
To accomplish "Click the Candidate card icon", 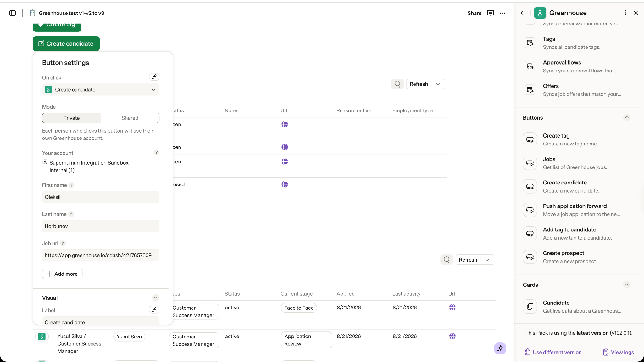I will coord(530,307).
